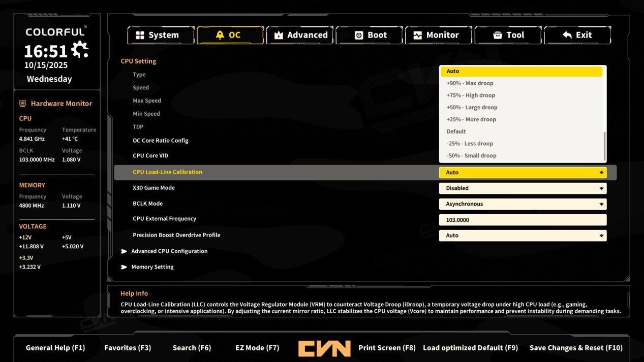
Task: Click the BCLK Mode label
Action: 147,204
